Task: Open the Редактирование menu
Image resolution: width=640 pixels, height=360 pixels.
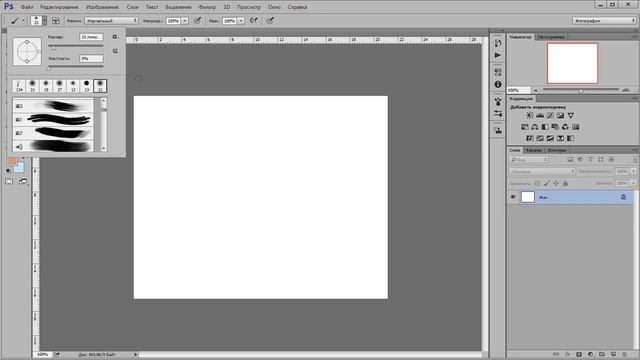Action: [x=59, y=7]
